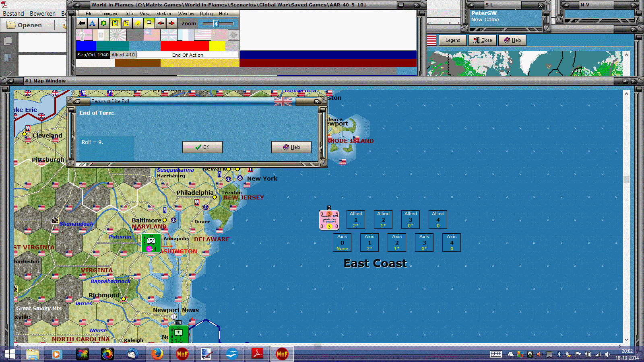This screenshot has width=644, height=362.
Task: Open the File menu
Action: click(89, 14)
